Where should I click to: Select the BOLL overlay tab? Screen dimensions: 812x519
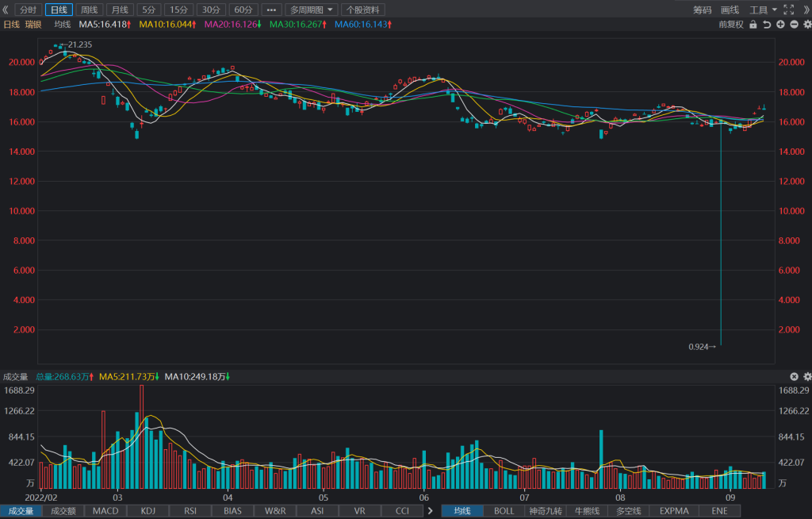click(x=504, y=511)
